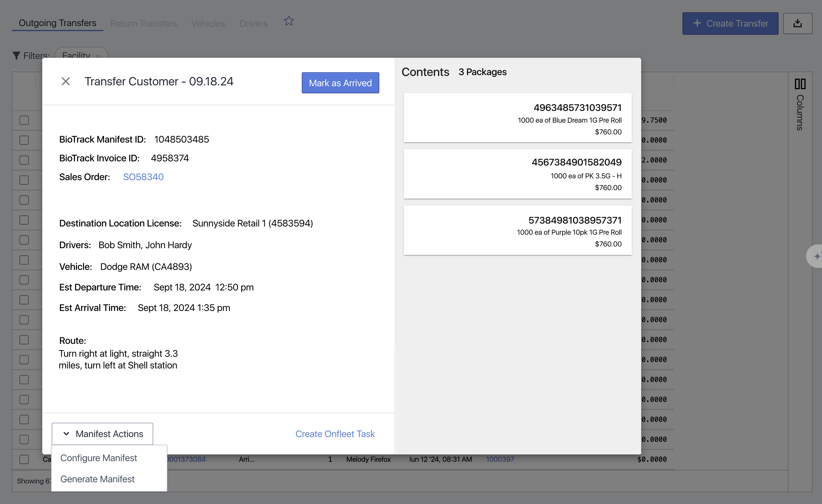Click Mark as Arrived button
Image resolution: width=822 pixels, height=504 pixels.
340,83
